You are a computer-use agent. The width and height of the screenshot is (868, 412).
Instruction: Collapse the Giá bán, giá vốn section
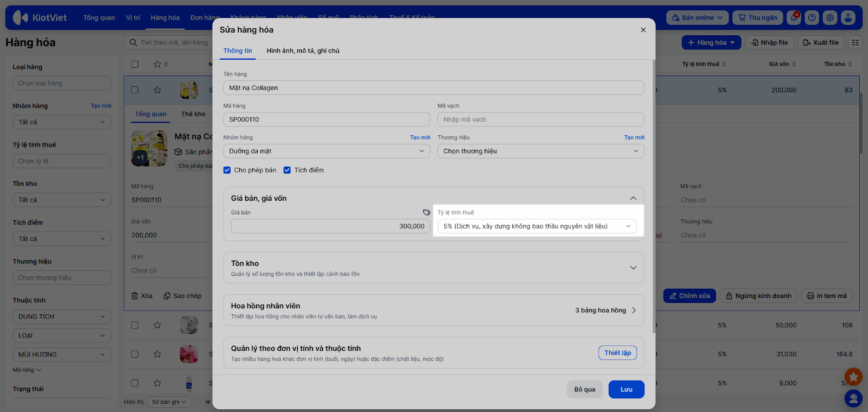click(x=633, y=198)
